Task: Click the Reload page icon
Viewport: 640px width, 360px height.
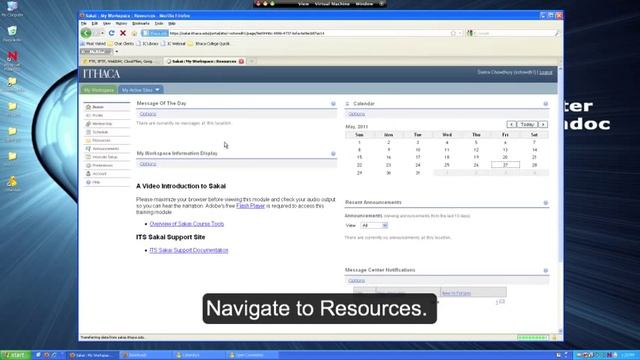Action: [111, 33]
